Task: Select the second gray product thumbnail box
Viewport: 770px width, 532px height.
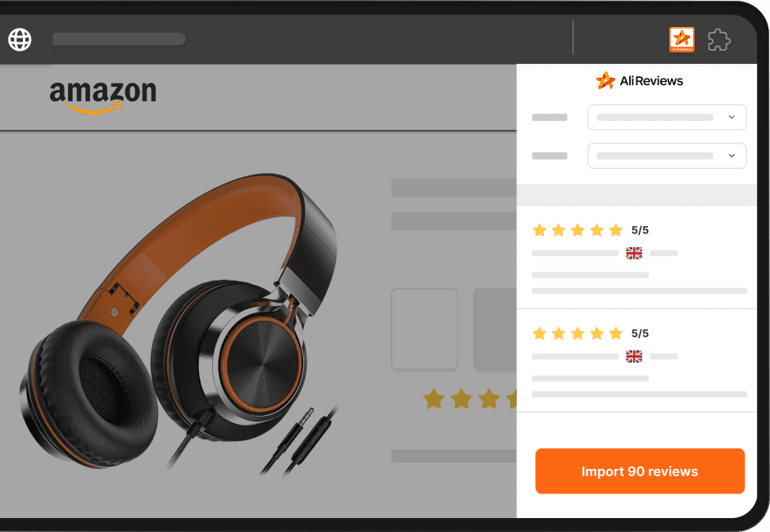Action: (495, 329)
